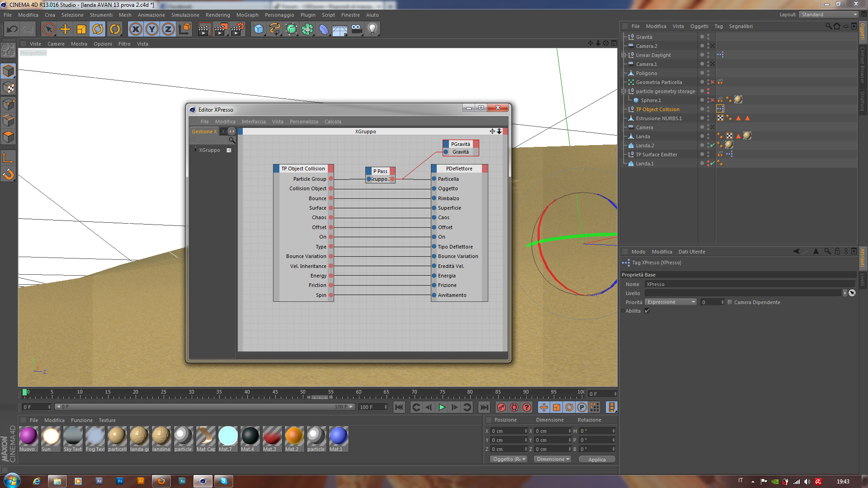Add a light with lightbulb icon
The image size is (868, 488).
click(372, 29)
